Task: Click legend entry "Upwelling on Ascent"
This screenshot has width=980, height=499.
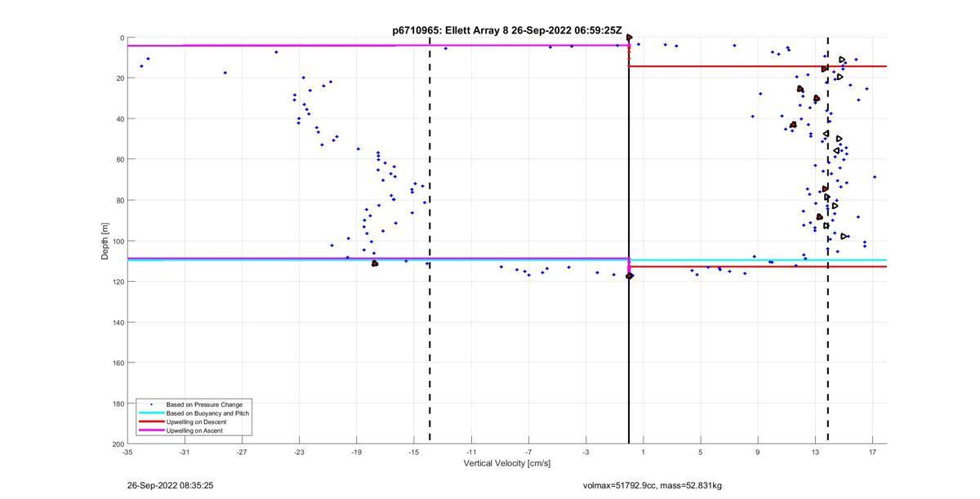Action: (194, 430)
